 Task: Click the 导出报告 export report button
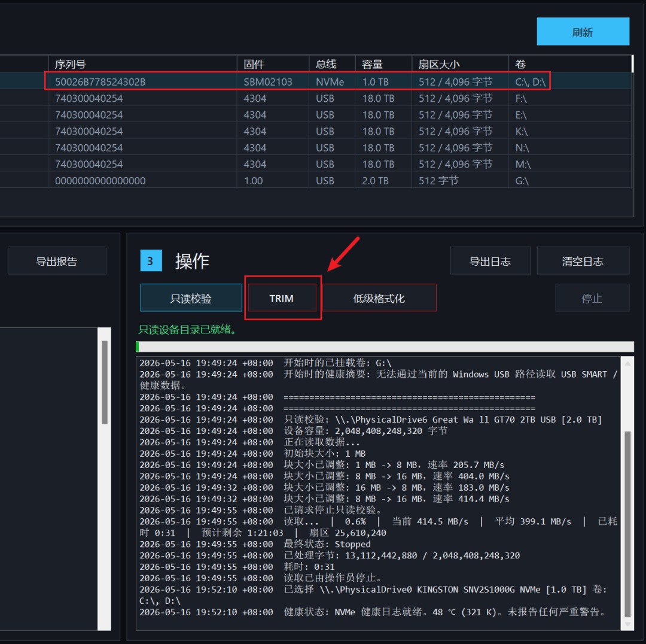[57, 260]
